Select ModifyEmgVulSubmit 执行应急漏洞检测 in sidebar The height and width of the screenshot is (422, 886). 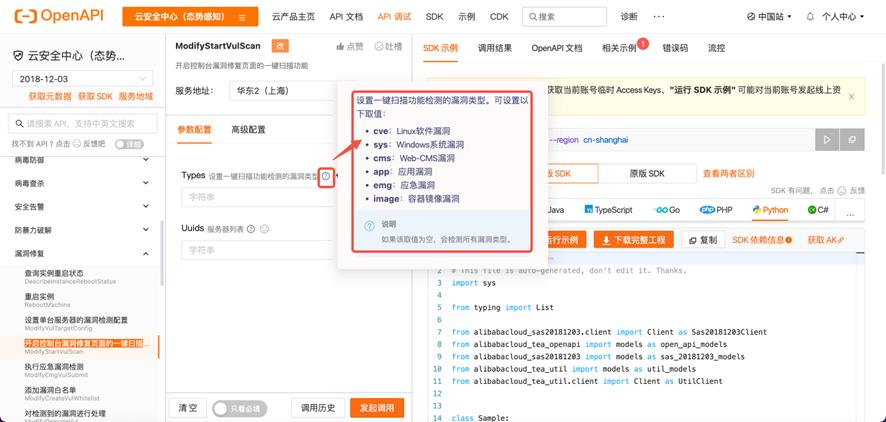pyautogui.click(x=81, y=370)
